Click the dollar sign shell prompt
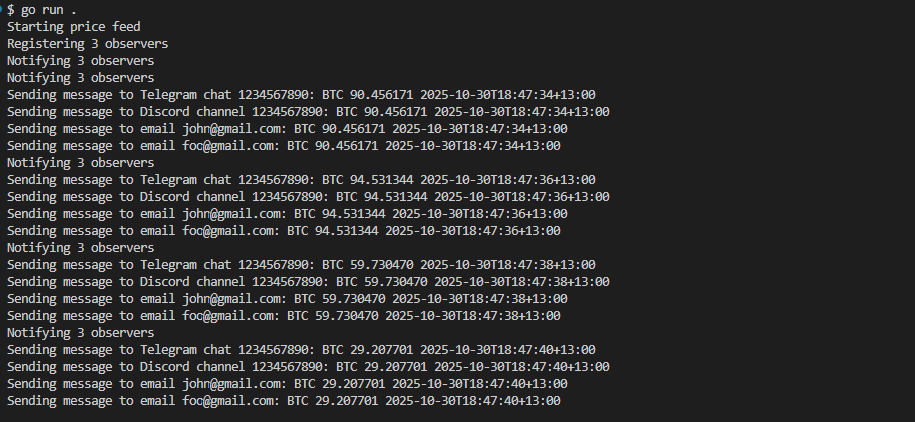This screenshot has width=915, height=422. point(10,9)
